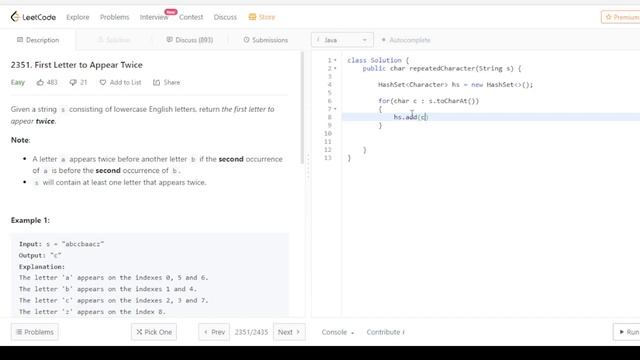Go to the Prev problem

pyautogui.click(x=214, y=332)
